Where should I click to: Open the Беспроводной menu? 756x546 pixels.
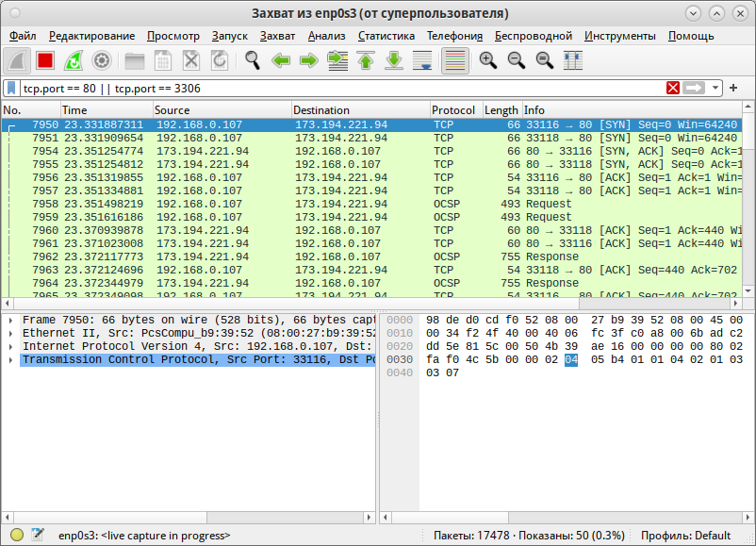point(534,36)
